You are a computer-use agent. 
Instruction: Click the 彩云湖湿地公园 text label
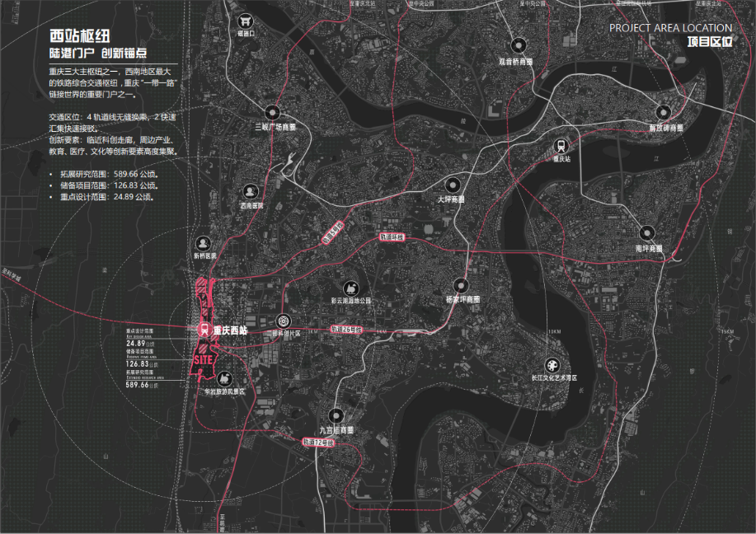(x=351, y=300)
